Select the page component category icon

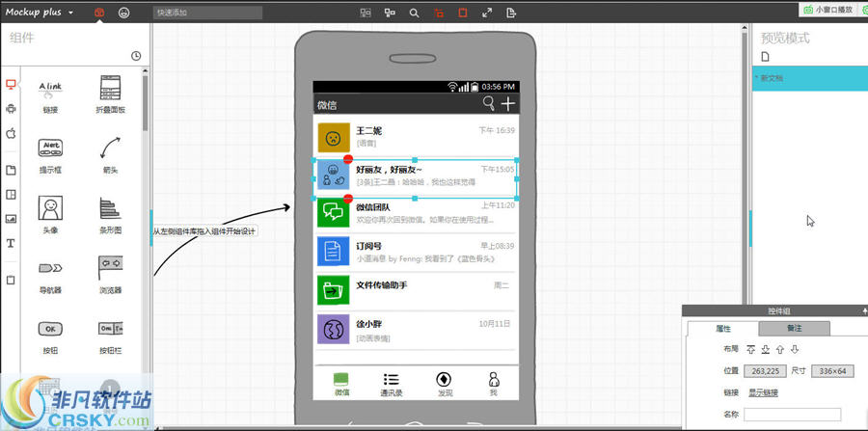11,170
